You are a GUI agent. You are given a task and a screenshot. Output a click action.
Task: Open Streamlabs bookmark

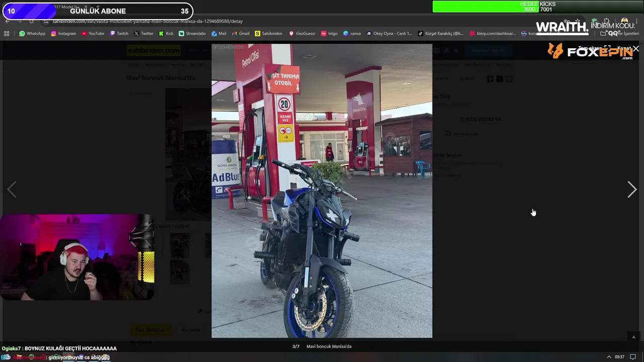(192, 34)
